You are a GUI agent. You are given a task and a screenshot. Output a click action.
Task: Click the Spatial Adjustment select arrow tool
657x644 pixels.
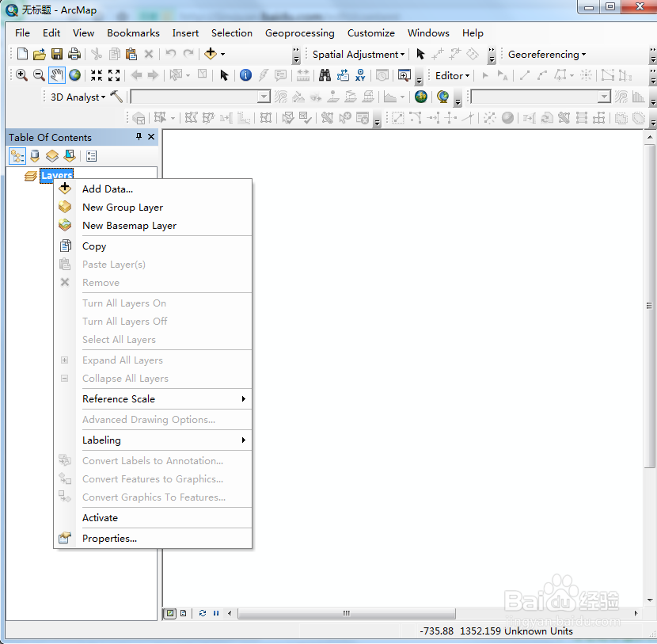420,54
